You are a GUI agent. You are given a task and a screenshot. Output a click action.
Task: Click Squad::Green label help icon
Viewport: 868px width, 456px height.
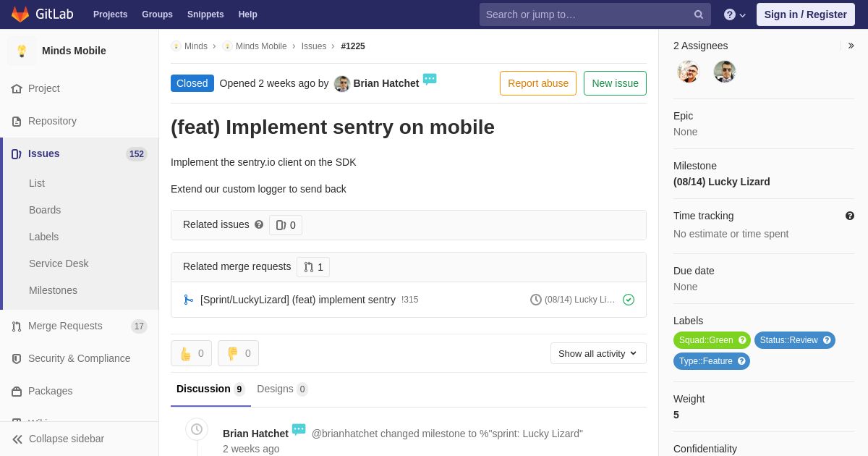click(x=742, y=340)
